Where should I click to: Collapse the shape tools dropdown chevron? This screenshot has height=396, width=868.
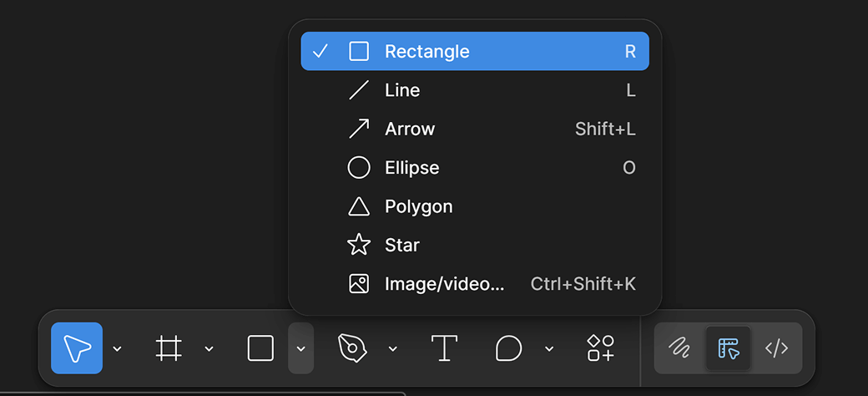(x=300, y=348)
